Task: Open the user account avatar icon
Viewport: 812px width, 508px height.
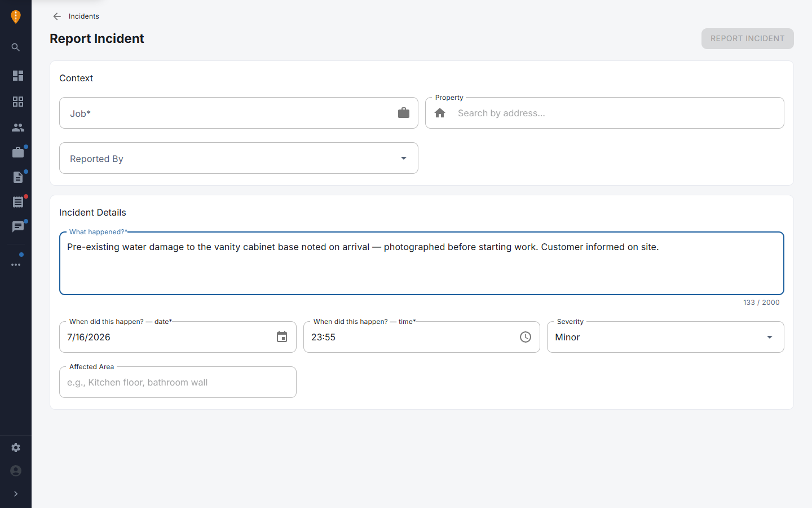Action: tap(16, 471)
